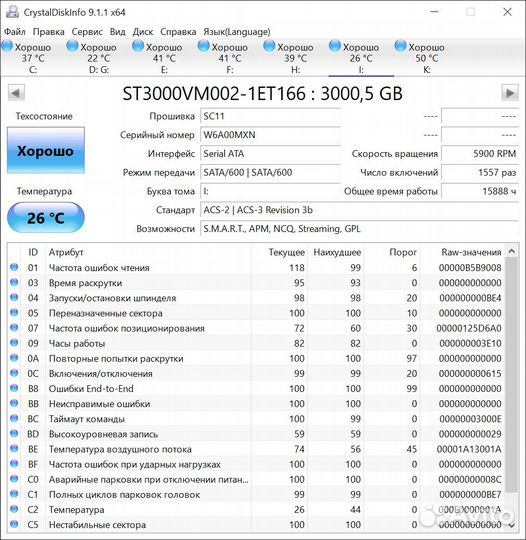The width and height of the screenshot is (526, 540).
Task: Click status icon for Время раскрутки
Action: (x=14, y=282)
